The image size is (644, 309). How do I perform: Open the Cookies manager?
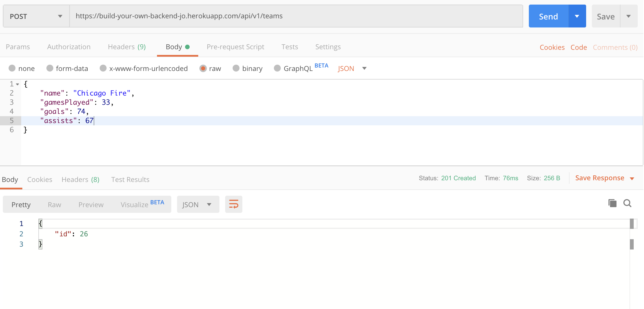click(x=552, y=47)
